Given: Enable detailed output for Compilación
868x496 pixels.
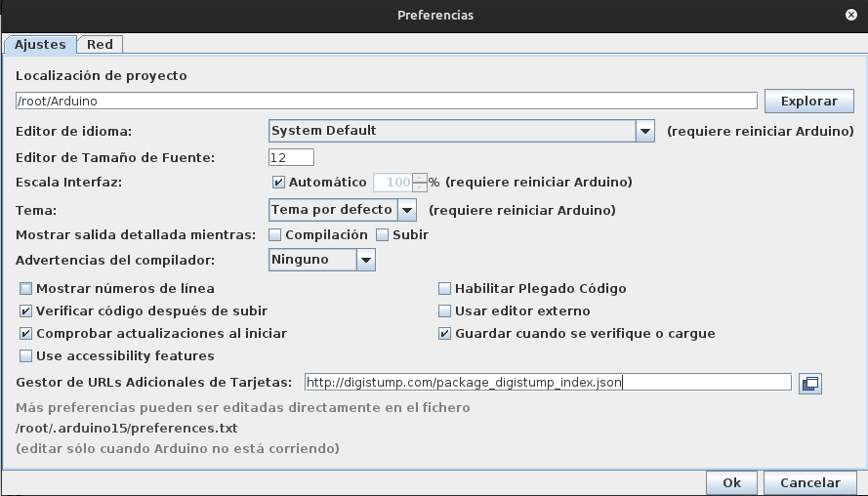Looking at the screenshot, I should (275, 235).
